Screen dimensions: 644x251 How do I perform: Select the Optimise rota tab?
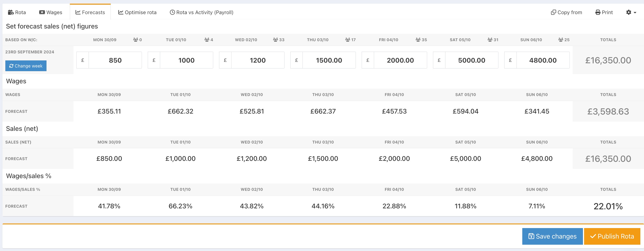click(x=137, y=12)
